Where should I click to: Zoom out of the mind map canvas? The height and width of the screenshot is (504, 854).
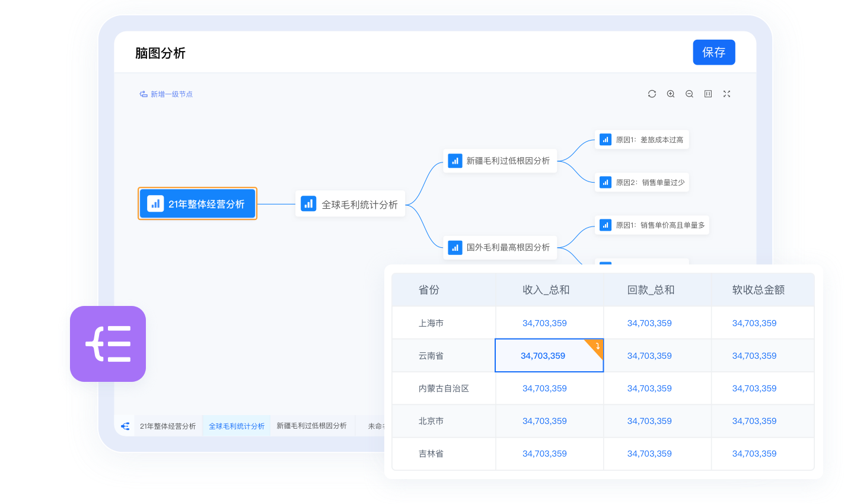pyautogui.click(x=689, y=94)
